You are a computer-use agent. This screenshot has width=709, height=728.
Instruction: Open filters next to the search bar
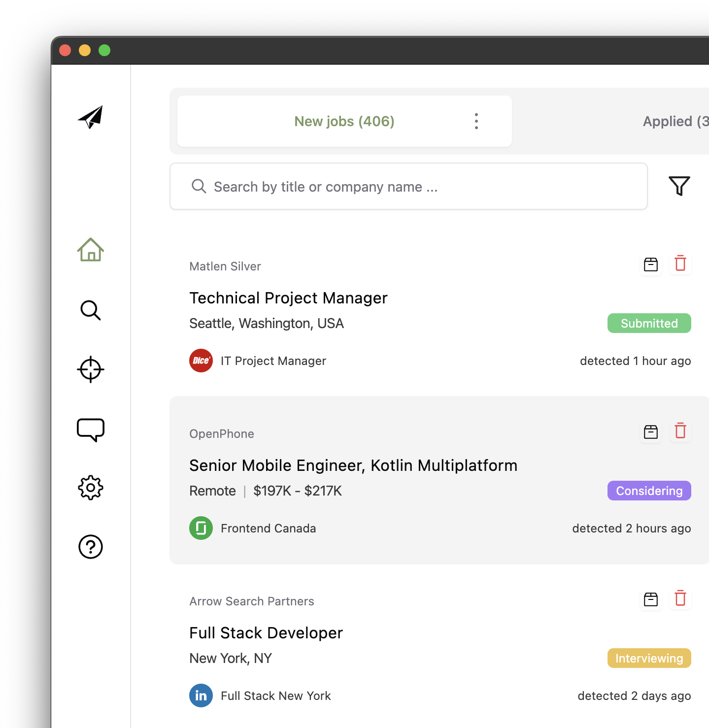point(679,186)
